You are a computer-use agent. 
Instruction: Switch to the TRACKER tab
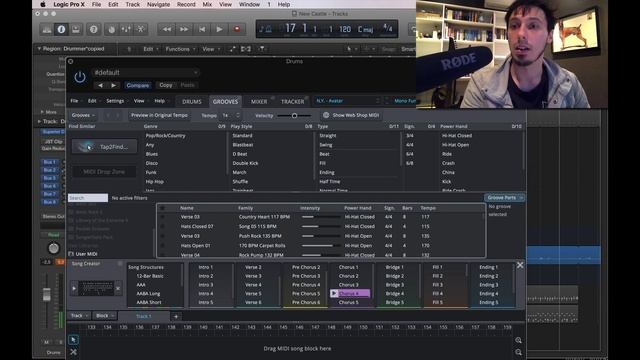[x=292, y=102]
